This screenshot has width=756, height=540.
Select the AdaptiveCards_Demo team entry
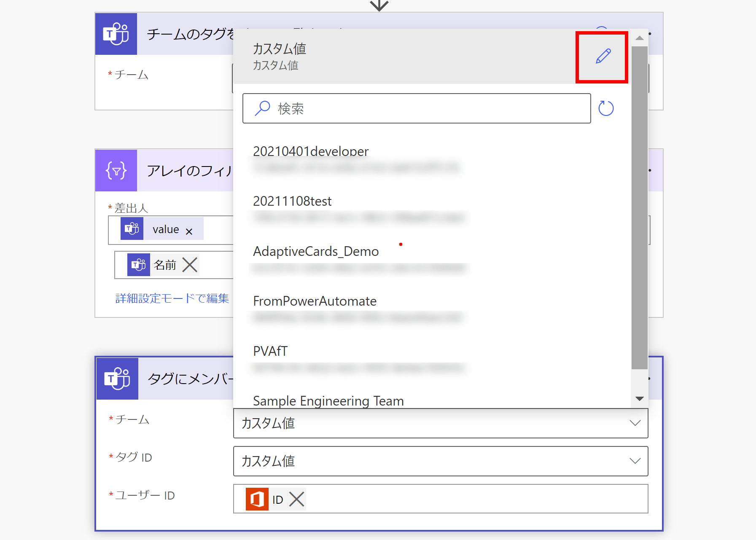(x=315, y=251)
